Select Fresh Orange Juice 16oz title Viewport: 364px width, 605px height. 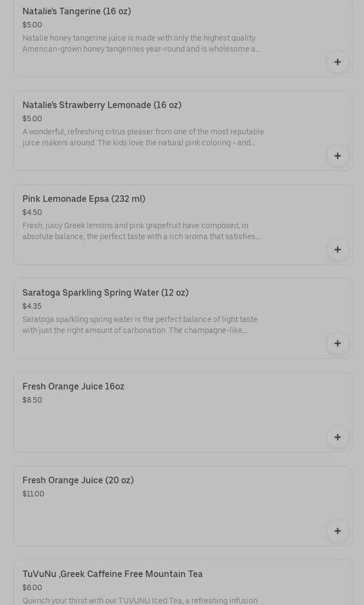73,386
